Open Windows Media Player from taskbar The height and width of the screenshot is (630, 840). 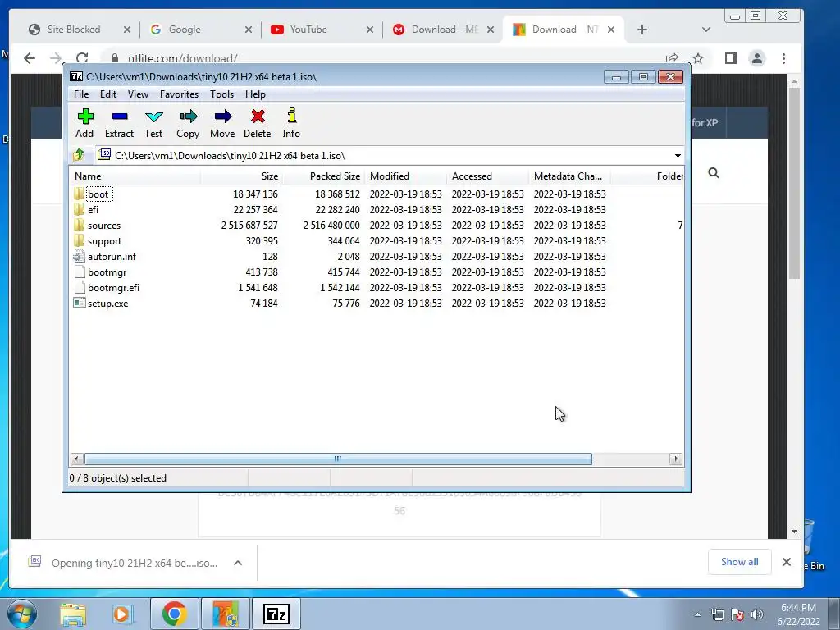click(121, 614)
